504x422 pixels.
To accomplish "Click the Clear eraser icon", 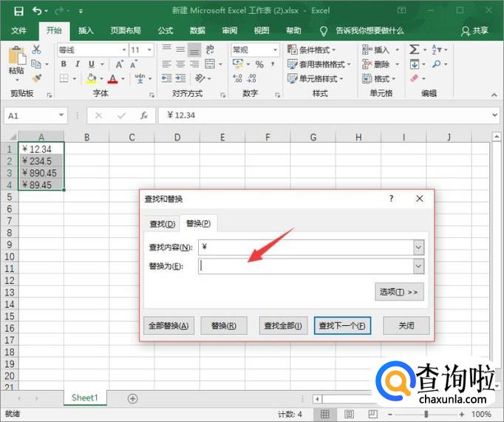I will coord(415,78).
